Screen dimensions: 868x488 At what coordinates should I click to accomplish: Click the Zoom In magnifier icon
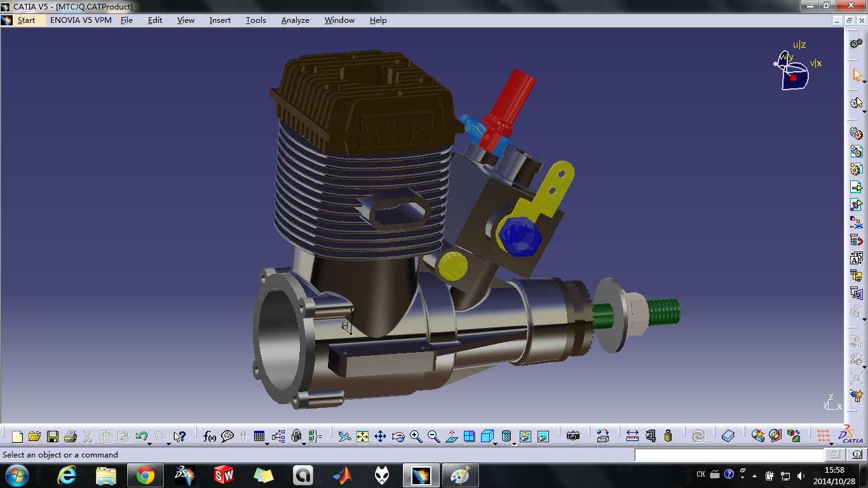[416, 437]
